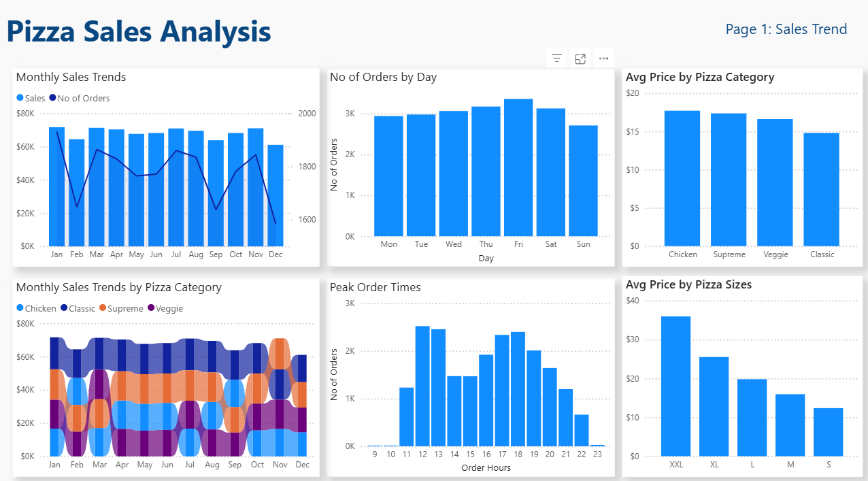Select the Dec column in Monthly Sales Trends

click(276, 196)
